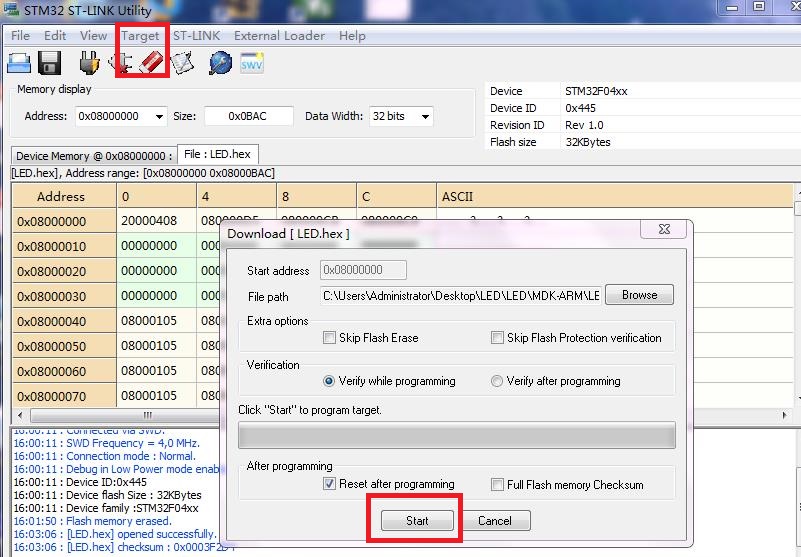
Task: Select Verify after programming radio
Action: tap(497, 381)
